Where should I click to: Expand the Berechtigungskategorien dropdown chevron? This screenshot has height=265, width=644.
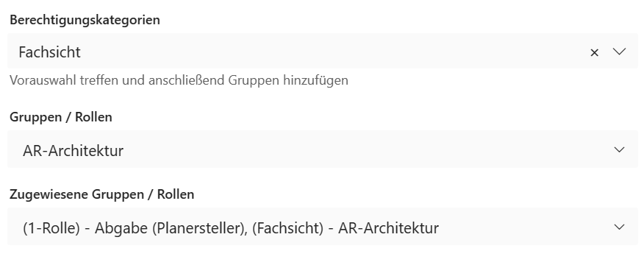coord(619,52)
